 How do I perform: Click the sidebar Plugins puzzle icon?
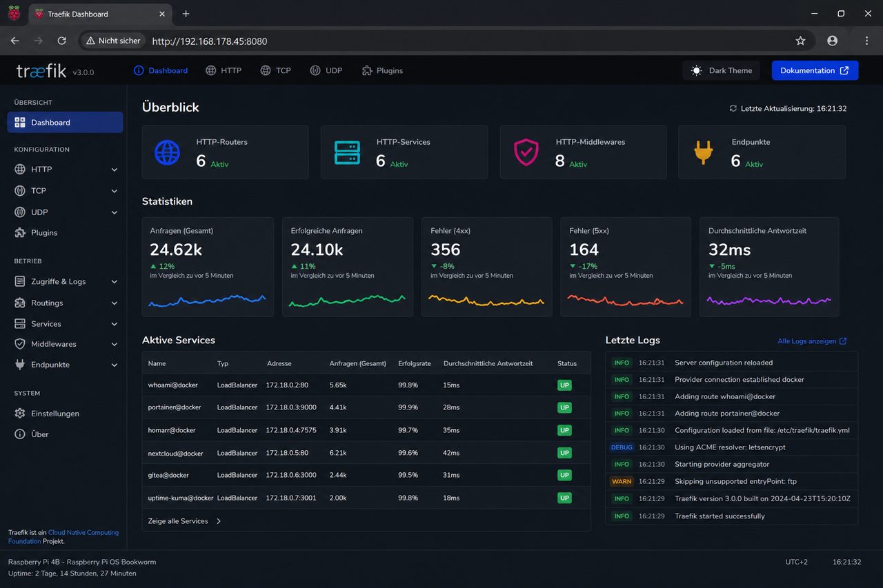[19, 232]
